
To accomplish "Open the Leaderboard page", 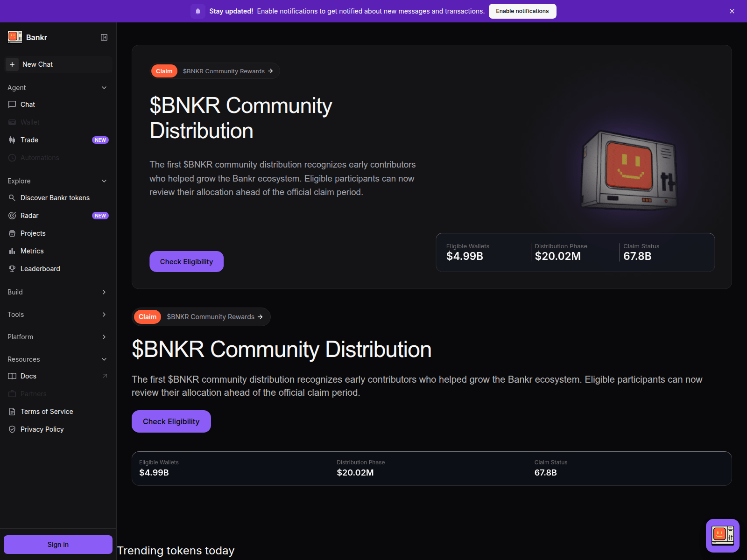I will coord(58,269).
